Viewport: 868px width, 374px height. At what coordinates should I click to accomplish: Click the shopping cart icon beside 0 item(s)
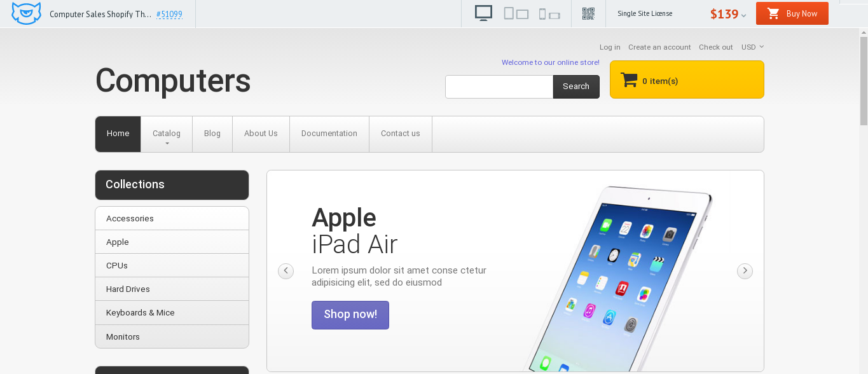click(x=629, y=80)
